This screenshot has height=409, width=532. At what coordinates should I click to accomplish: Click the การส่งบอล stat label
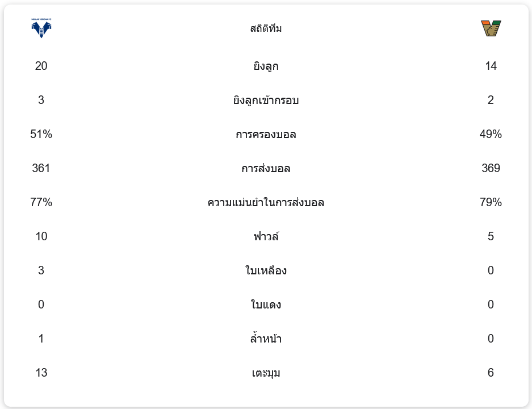[x=266, y=169]
